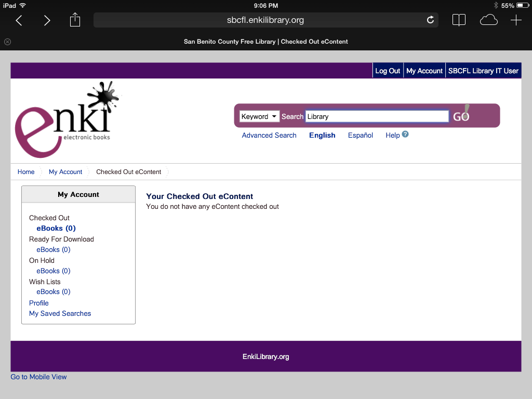532x399 pixels.
Task: Tap the 9:06 PM clock
Action: click(266, 5)
